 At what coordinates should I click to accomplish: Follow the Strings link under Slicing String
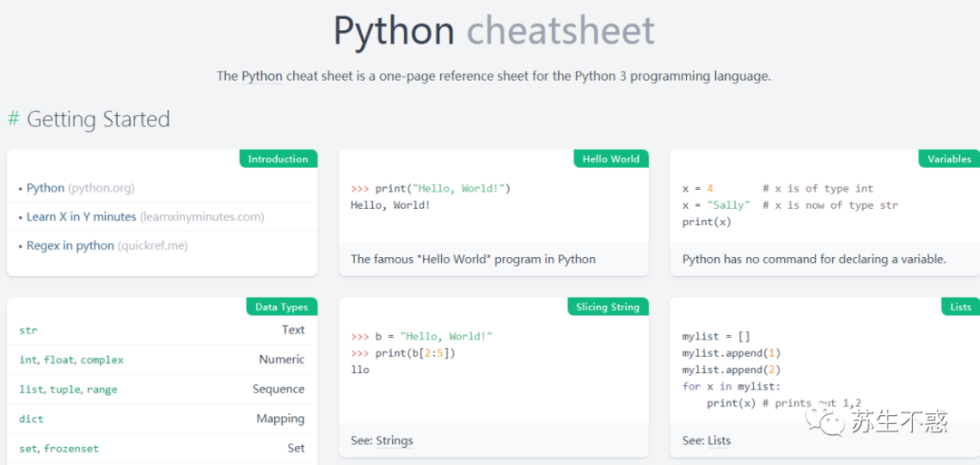click(395, 440)
